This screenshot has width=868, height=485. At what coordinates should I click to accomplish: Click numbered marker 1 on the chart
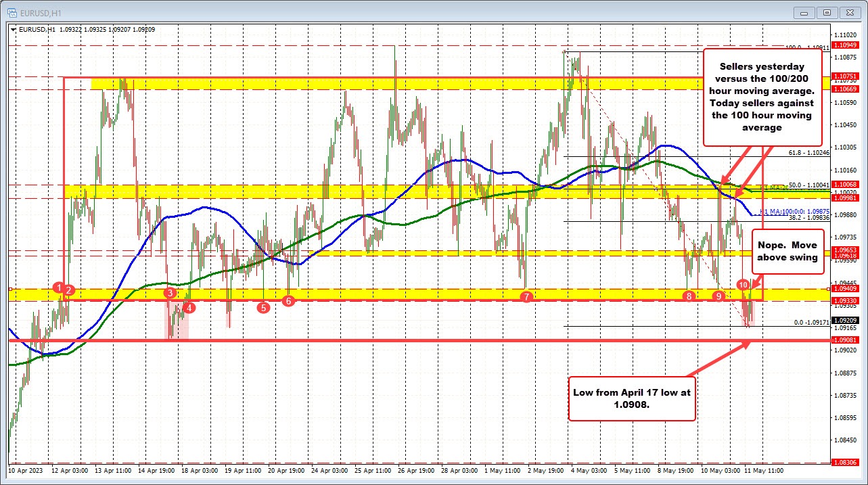click(x=60, y=287)
